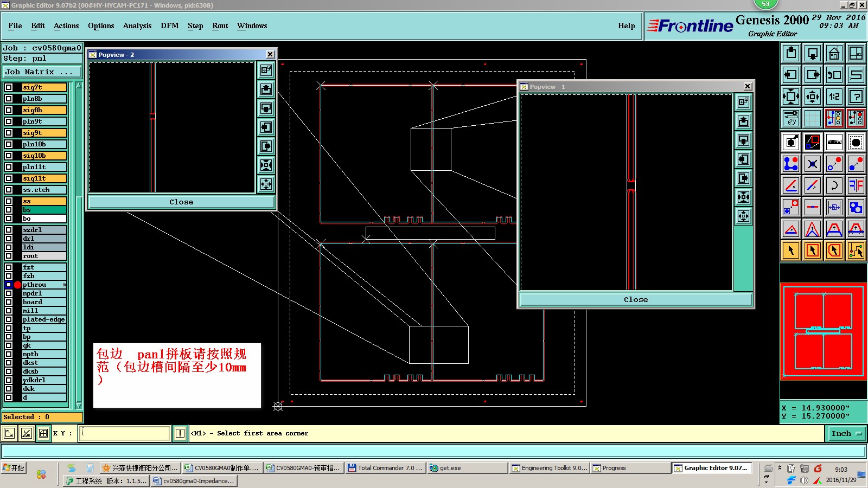Open the Windows menu
Viewport: 868px width, 488px height.
252,25
